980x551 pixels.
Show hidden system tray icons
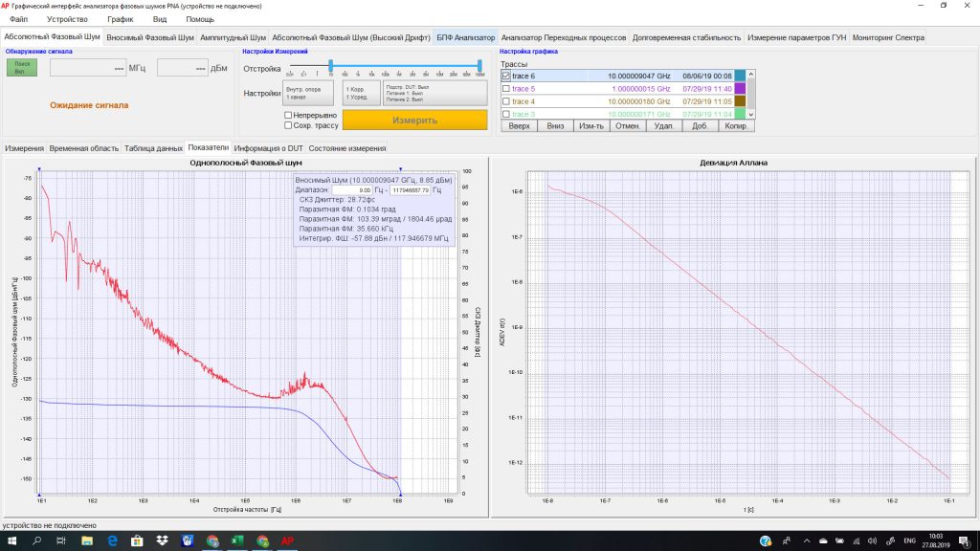click(x=806, y=540)
